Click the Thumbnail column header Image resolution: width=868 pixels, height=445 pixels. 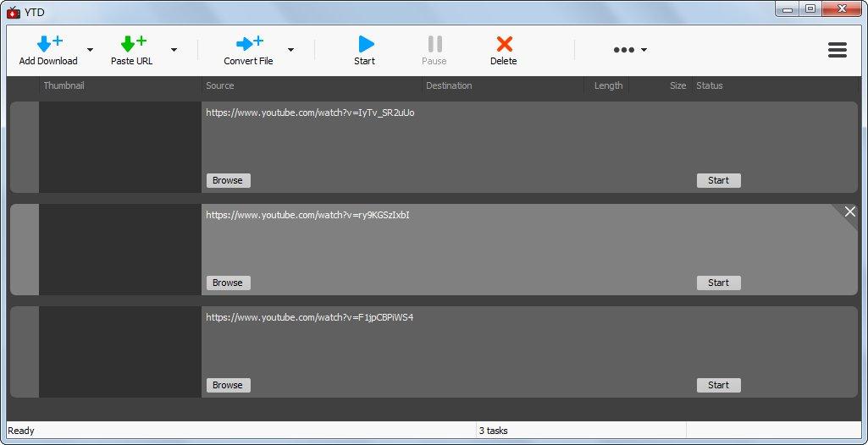click(64, 85)
